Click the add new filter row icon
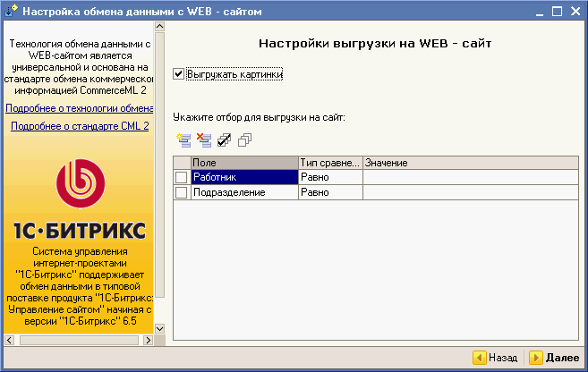The height and width of the screenshot is (372, 588). point(183,139)
